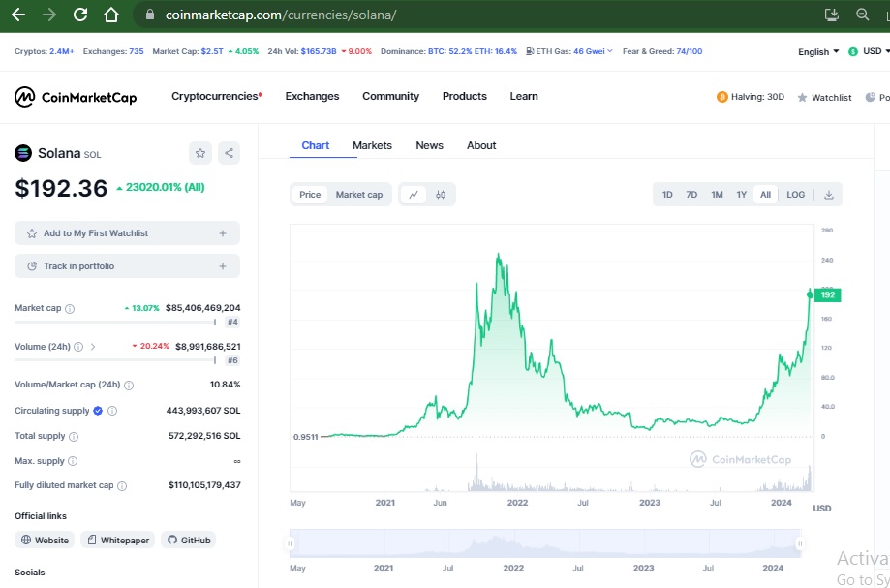Toggle LOG scale on chart
The image size is (890, 588).
796,195
